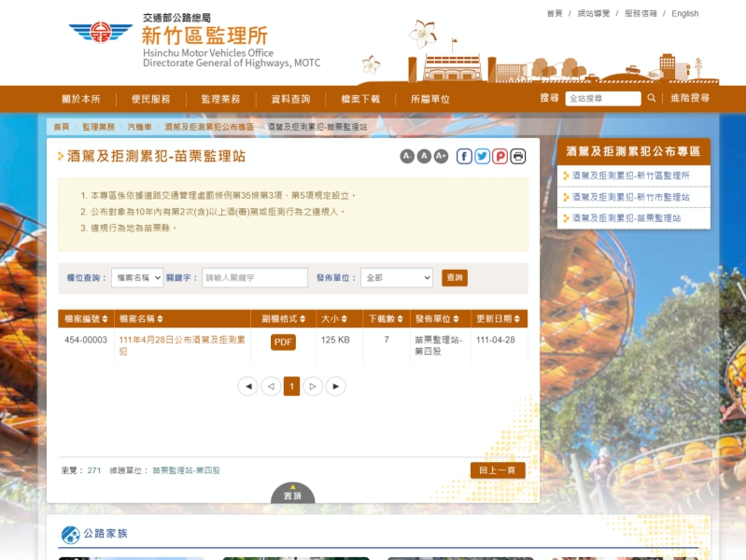Open the 監理業務 navigation menu
Image resolution: width=746 pixels, height=560 pixels.
220,99
